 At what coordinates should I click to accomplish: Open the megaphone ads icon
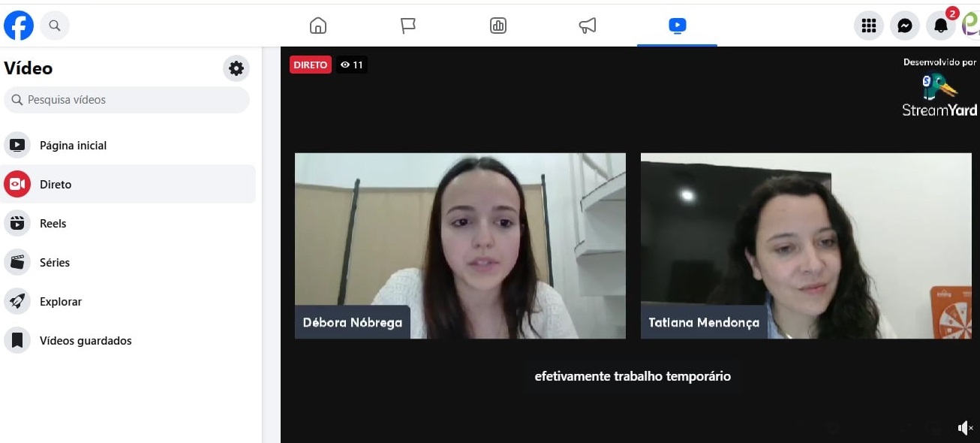click(588, 26)
